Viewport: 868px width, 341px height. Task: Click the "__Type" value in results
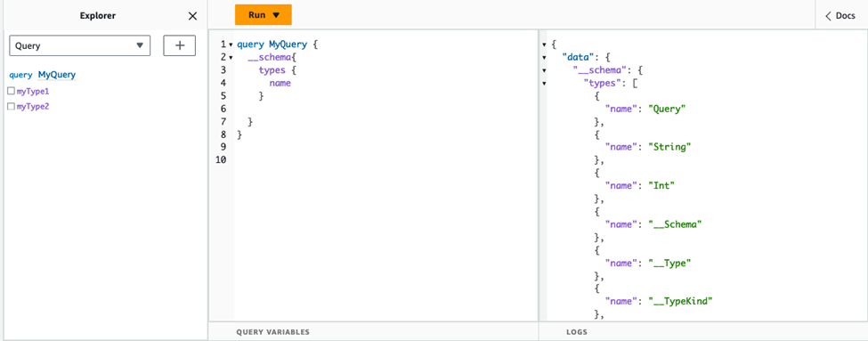tap(669, 263)
